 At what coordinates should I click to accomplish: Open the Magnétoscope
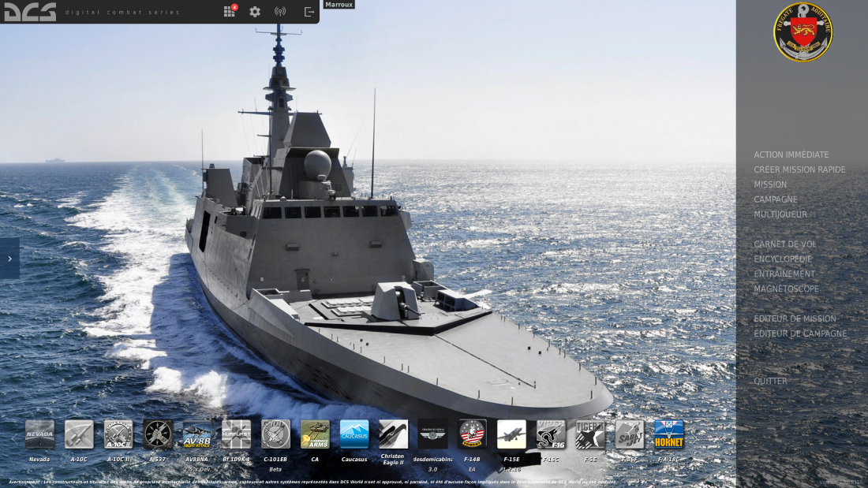point(786,289)
